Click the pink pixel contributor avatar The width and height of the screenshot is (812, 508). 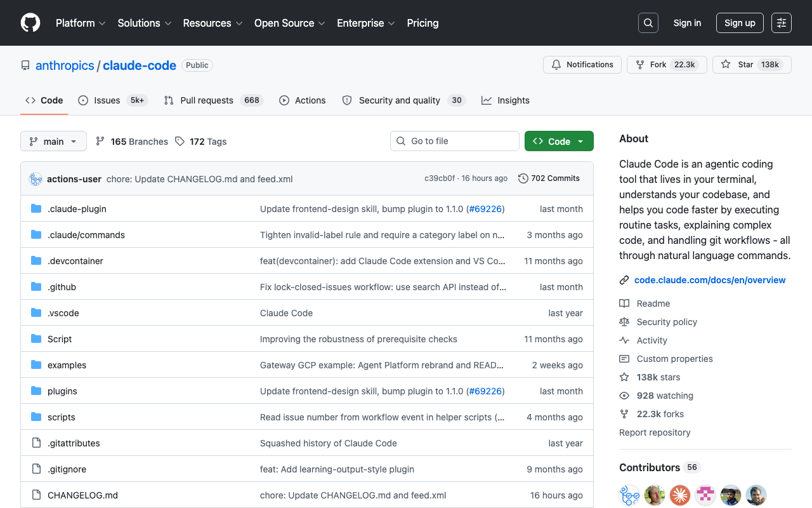705,495
